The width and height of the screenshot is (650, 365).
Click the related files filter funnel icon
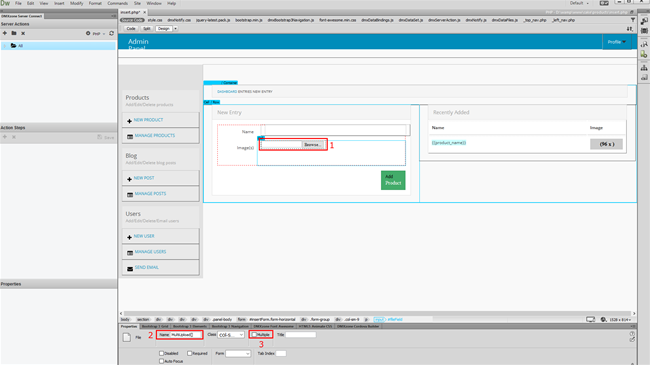633,20
